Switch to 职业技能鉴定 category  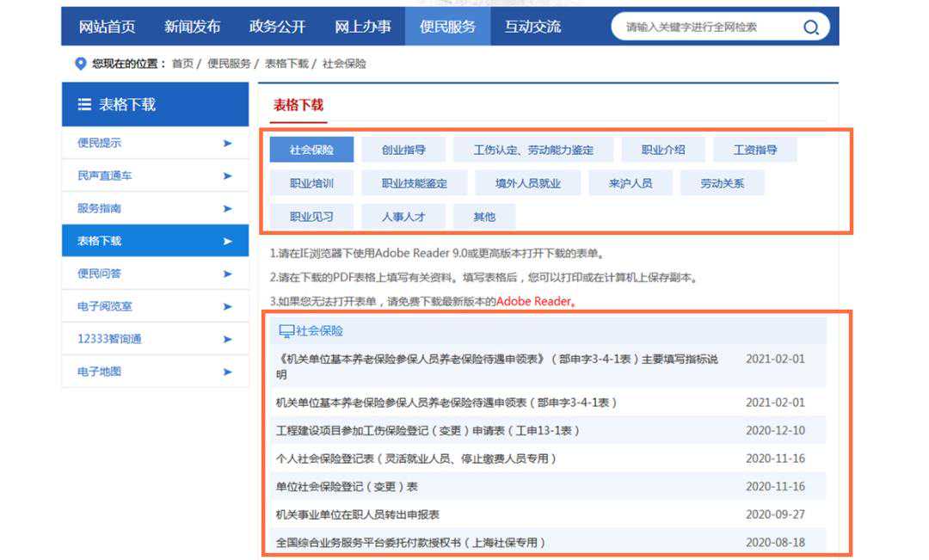tap(415, 183)
